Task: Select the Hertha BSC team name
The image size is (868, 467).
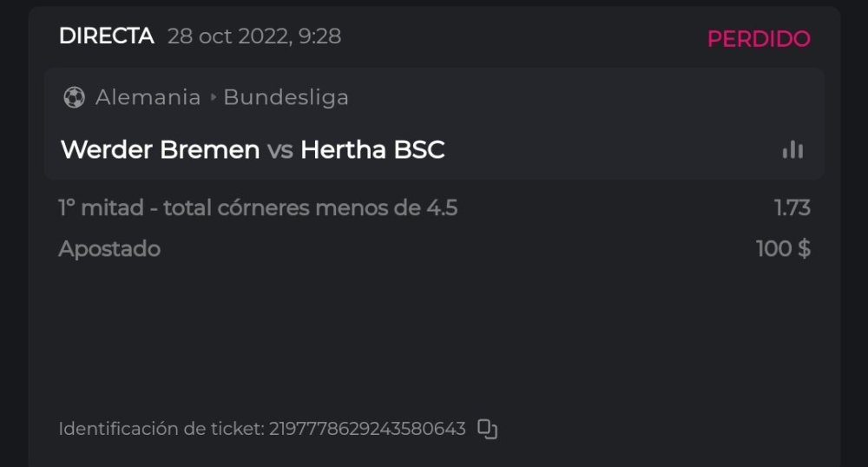Action: point(372,150)
